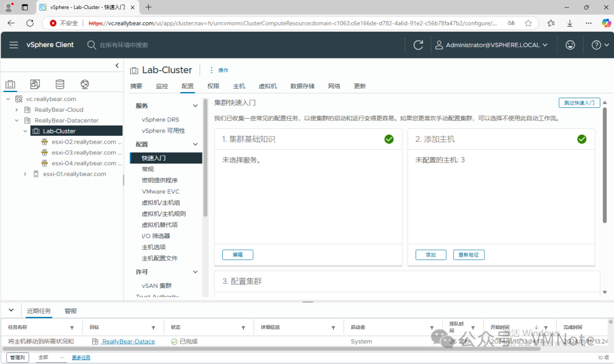Reload the browser page
This screenshot has width=614, height=364.
coord(30,23)
